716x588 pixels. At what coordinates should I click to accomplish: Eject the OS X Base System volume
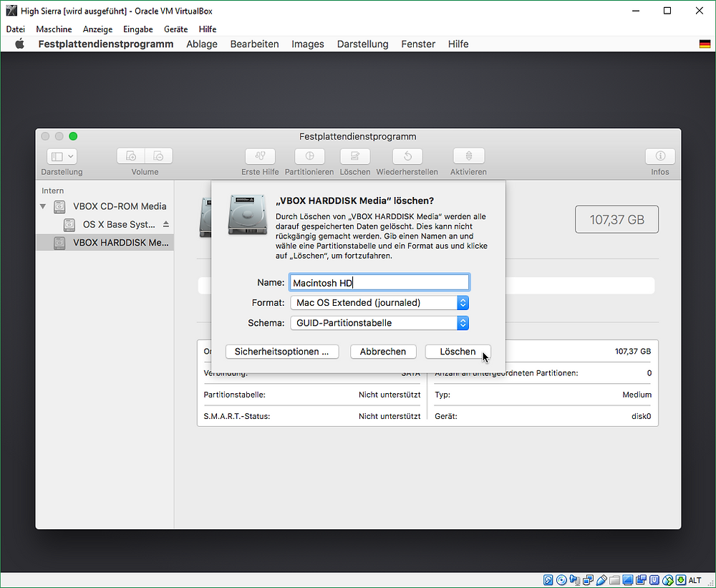tap(166, 224)
